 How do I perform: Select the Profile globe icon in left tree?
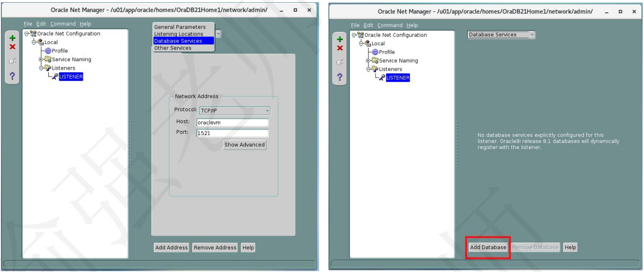[48, 51]
